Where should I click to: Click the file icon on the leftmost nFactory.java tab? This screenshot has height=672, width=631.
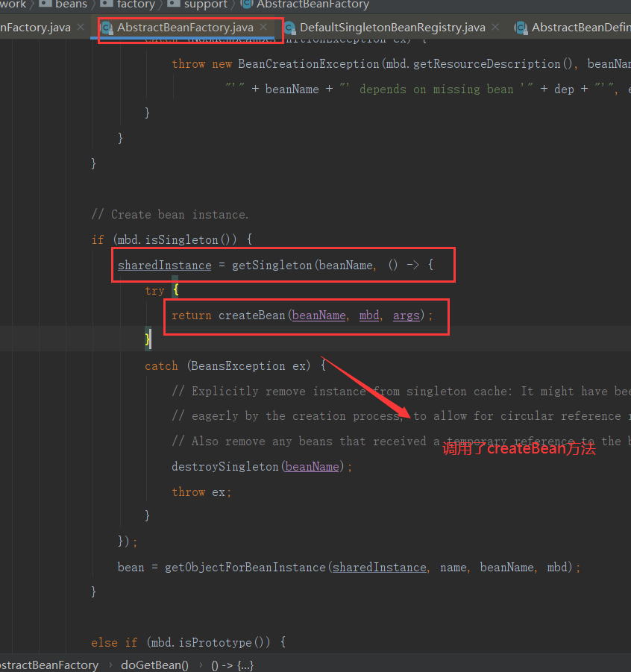click(2, 27)
